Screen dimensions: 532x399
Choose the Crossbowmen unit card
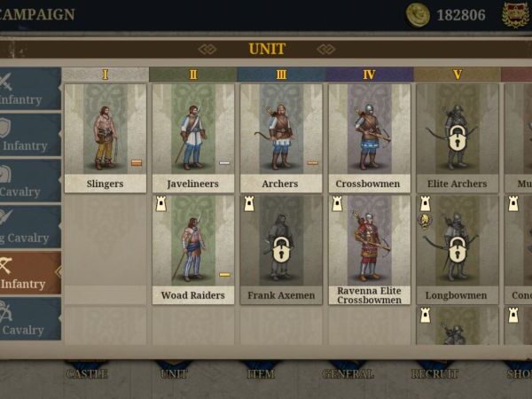pyautogui.click(x=370, y=138)
